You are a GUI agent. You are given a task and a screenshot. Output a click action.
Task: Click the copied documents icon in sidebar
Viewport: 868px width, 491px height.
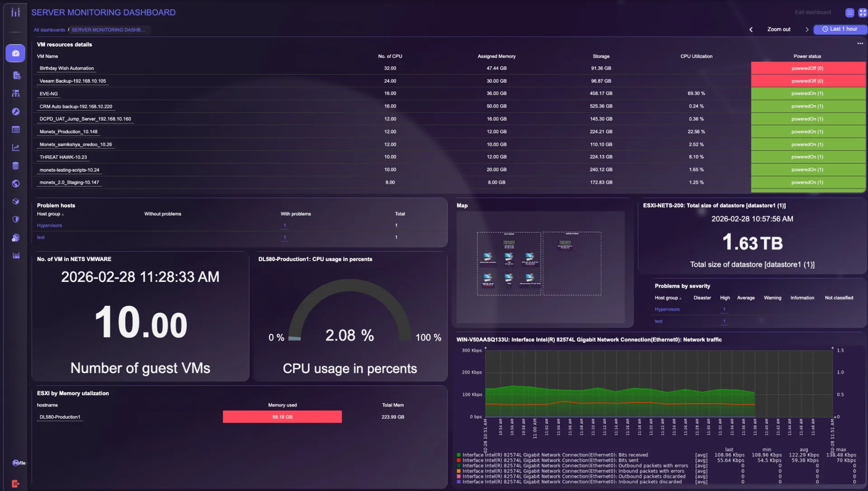pyautogui.click(x=16, y=238)
